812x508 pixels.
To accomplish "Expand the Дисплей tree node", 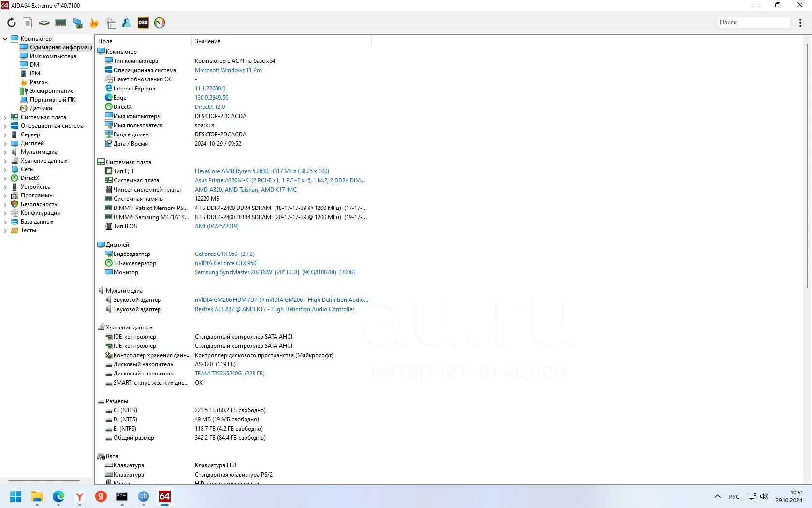I will click(5, 143).
